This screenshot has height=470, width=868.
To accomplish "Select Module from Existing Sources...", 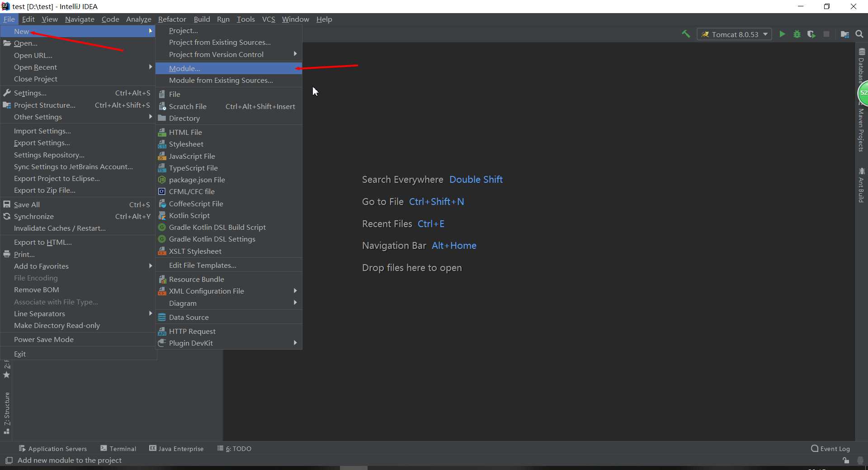I will point(229,80).
